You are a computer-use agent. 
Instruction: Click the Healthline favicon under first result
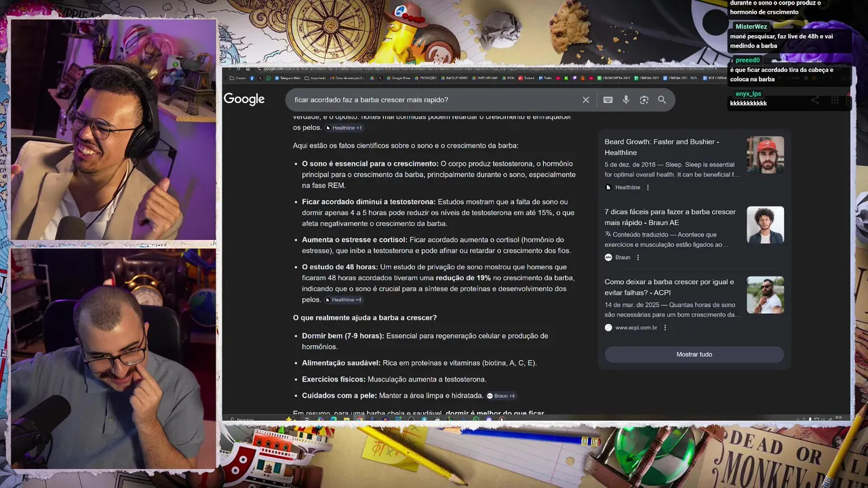[608, 188]
